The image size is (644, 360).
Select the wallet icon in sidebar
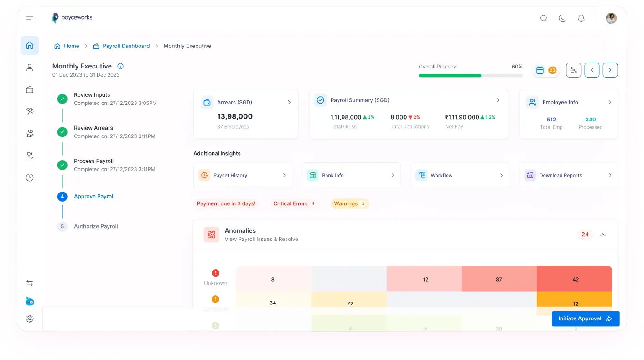30,89
